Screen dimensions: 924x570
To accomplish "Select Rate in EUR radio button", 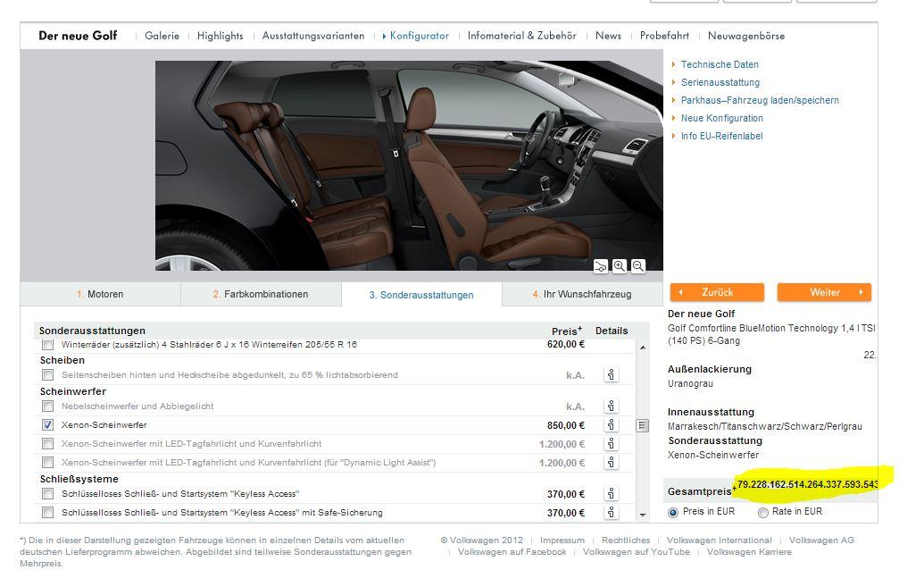I will 763,512.
